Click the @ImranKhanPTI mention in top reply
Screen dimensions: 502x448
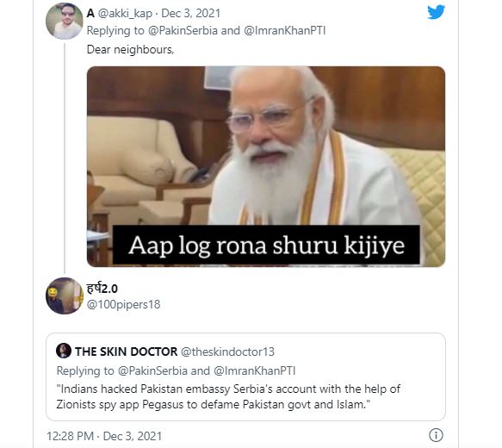tap(285, 31)
